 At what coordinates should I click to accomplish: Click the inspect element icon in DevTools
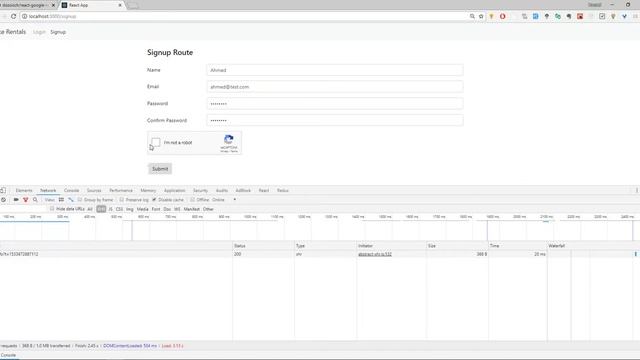[x=3, y=190]
